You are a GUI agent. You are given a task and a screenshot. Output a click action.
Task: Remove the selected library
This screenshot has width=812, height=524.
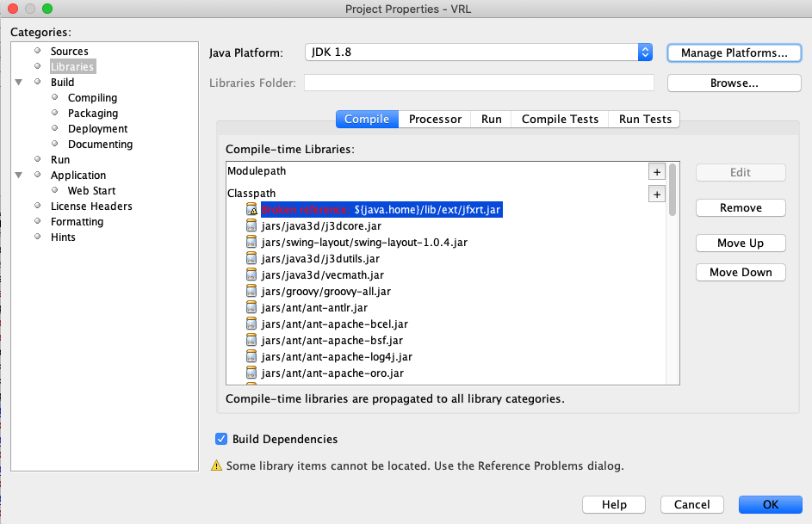click(741, 208)
